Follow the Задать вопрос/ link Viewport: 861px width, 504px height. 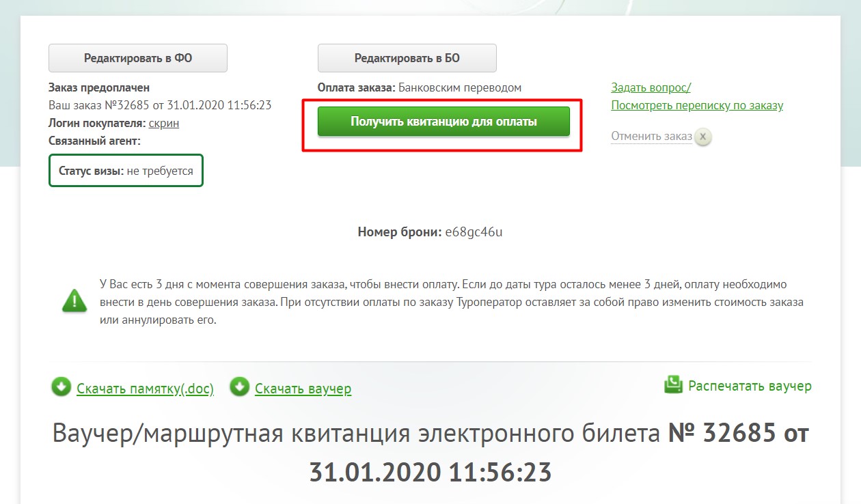tap(651, 87)
